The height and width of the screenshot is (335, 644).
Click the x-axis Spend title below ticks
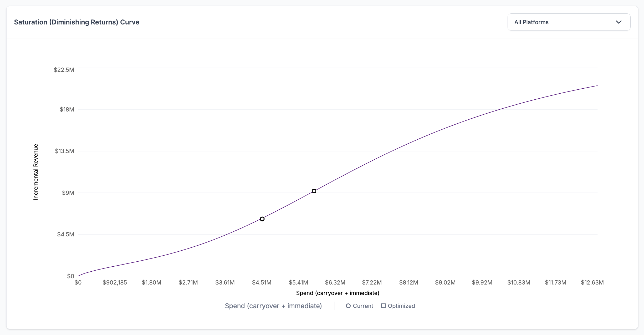pos(338,293)
